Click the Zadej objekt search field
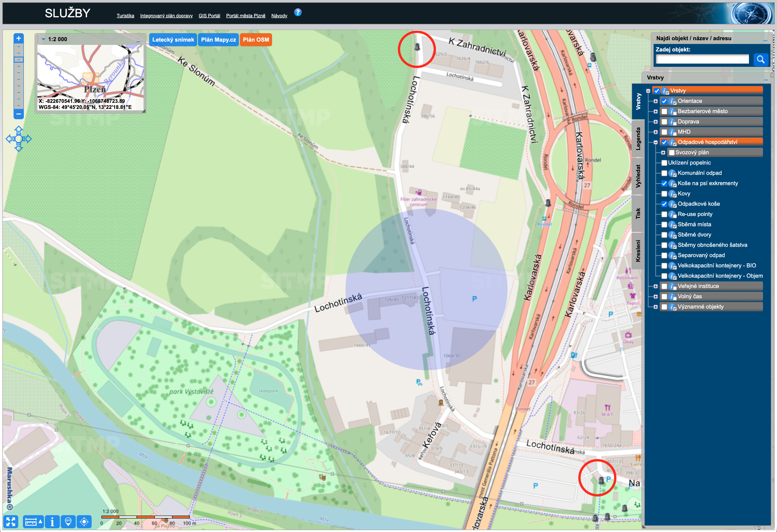 point(702,60)
